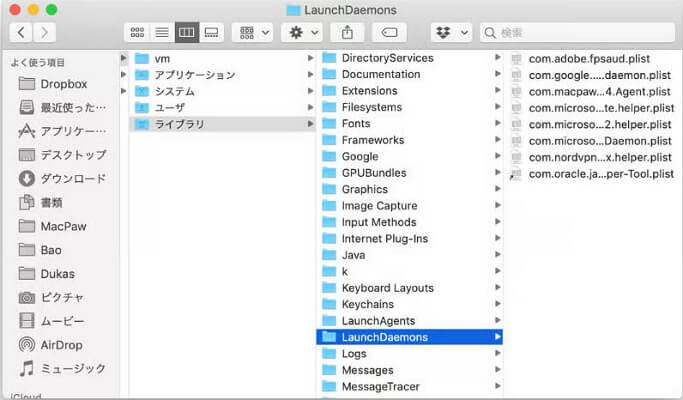
Task: Select the Keychains folder
Action: pyautogui.click(x=409, y=304)
